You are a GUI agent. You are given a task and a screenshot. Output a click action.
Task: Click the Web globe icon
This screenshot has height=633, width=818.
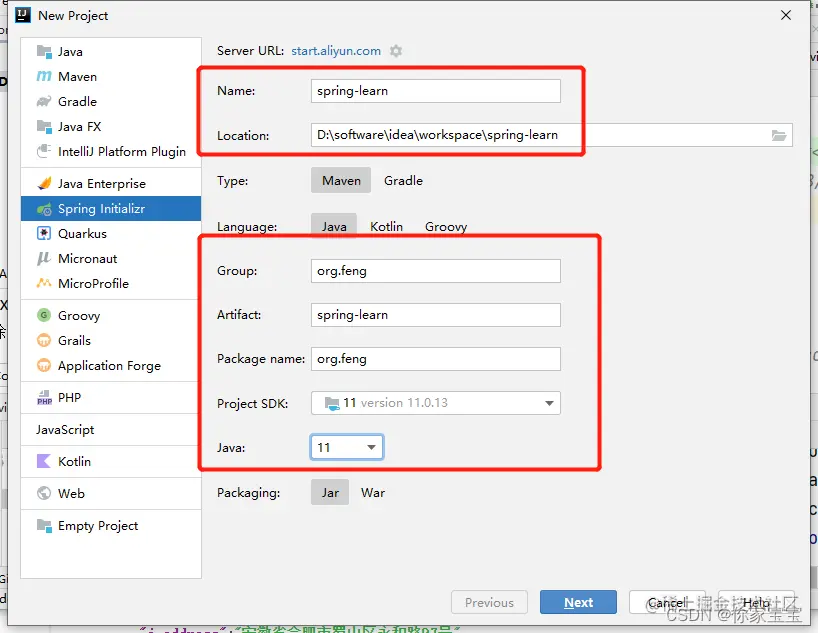(x=44, y=493)
